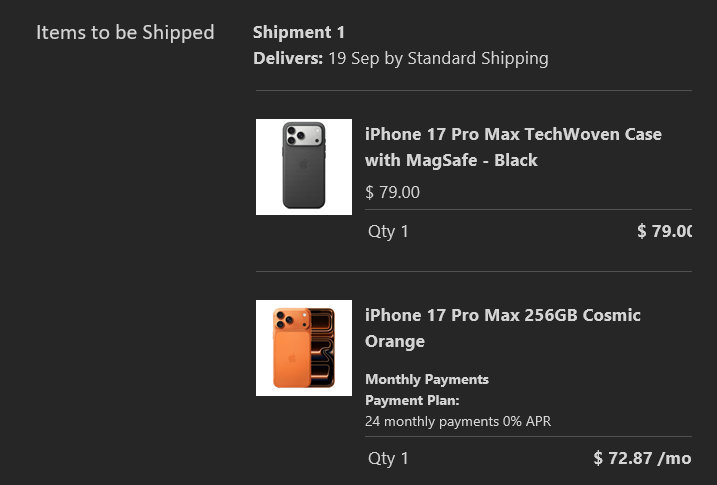The width and height of the screenshot is (717, 485).
Task: Click the 24 monthly payments 0% APR text
Action: click(x=458, y=421)
